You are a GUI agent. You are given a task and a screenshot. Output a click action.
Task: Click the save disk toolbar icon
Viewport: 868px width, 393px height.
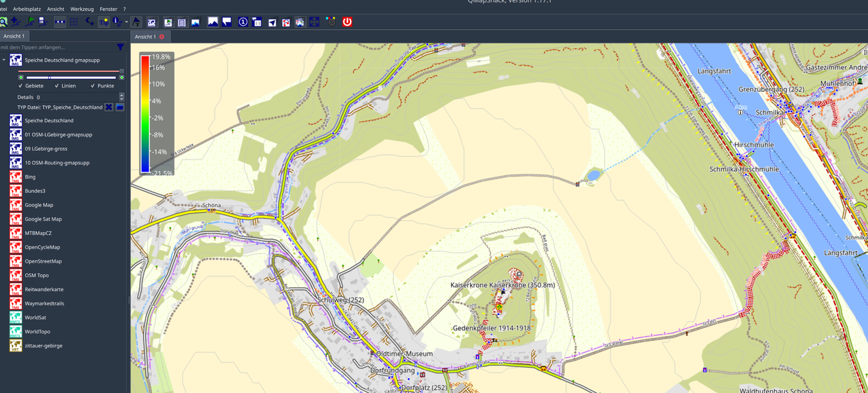coord(43,22)
